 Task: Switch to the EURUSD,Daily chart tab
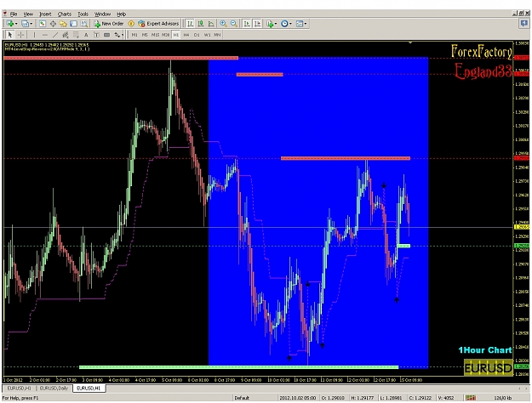pos(54,388)
